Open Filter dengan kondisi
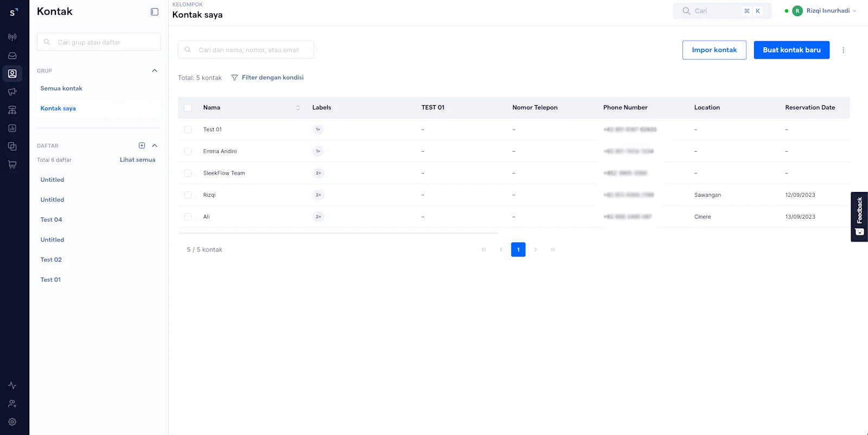 coord(267,78)
